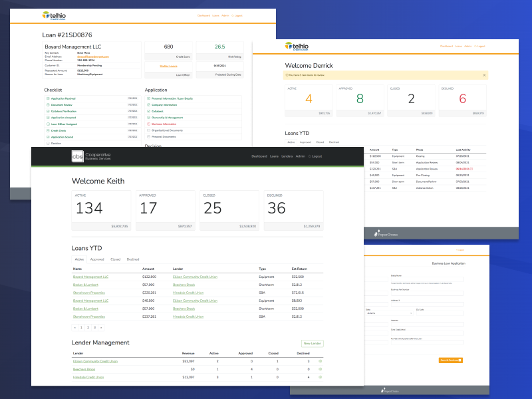The image size is (532, 399).
Task: Switch to Approved tab in Derrick's Loans YTD
Action: tap(305, 142)
